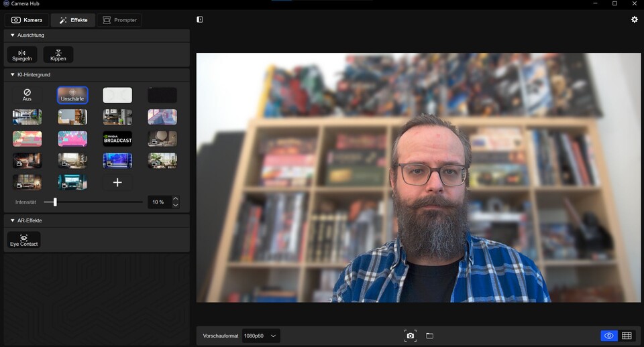Open the captures folder icon
The image size is (644, 347).
pyautogui.click(x=430, y=336)
